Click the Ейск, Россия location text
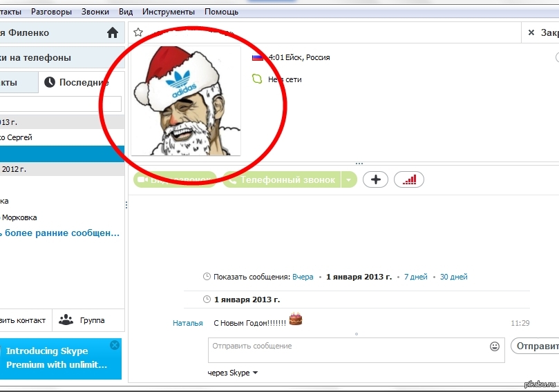Viewport: 559px width, 392px height. pyautogui.click(x=307, y=57)
